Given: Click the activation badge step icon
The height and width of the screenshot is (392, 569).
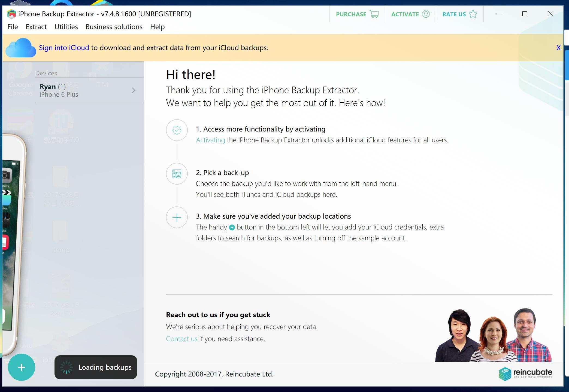Looking at the screenshot, I should click(x=177, y=130).
